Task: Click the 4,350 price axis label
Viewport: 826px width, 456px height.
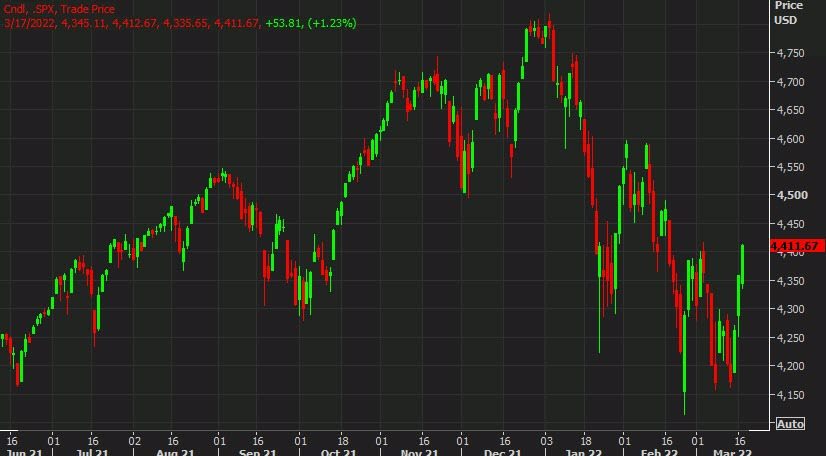Action: coord(790,281)
